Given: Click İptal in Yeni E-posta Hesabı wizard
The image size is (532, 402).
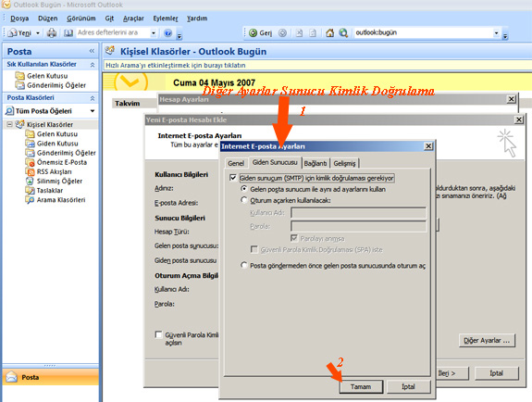Looking at the screenshot, I should (496, 373).
